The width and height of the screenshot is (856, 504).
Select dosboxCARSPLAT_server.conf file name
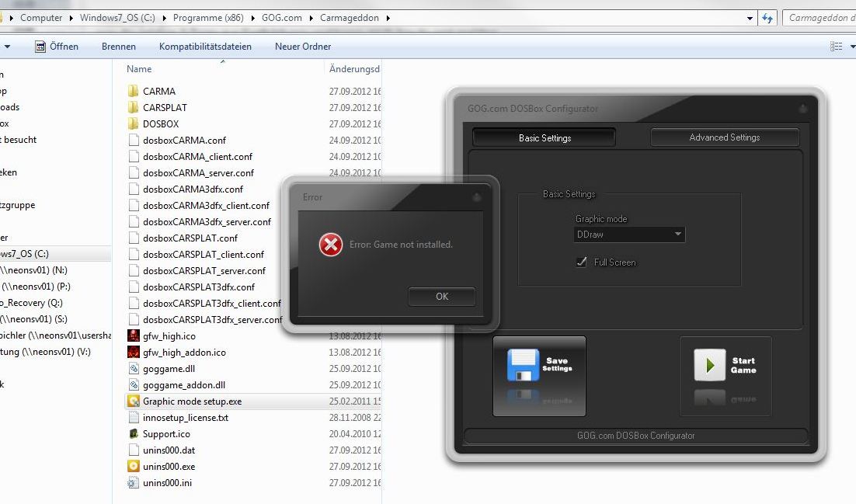click(204, 271)
